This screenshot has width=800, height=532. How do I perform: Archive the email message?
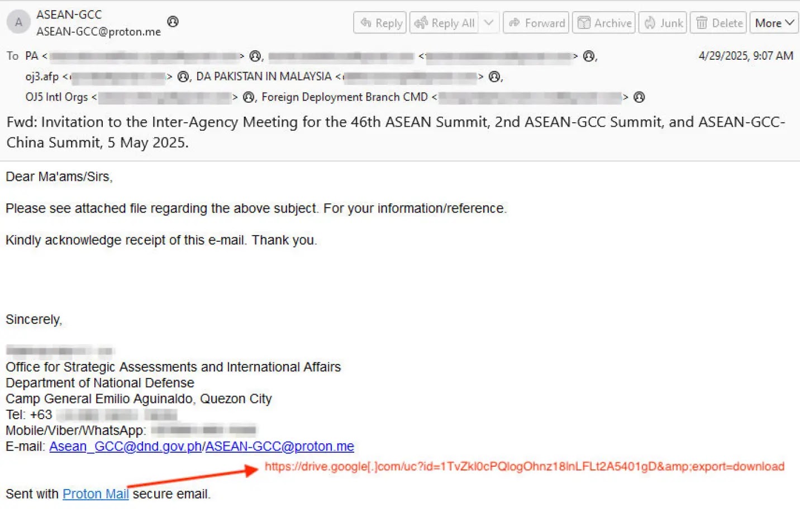[x=604, y=23]
